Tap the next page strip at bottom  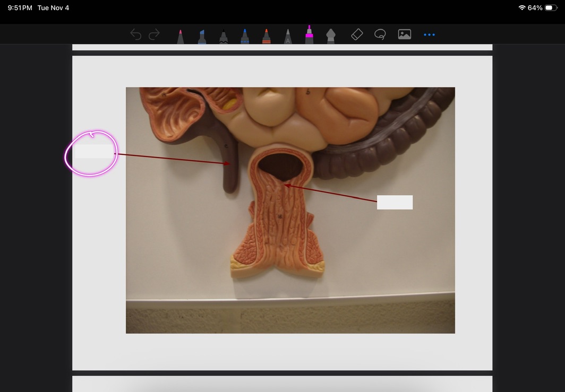tap(282, 384)
